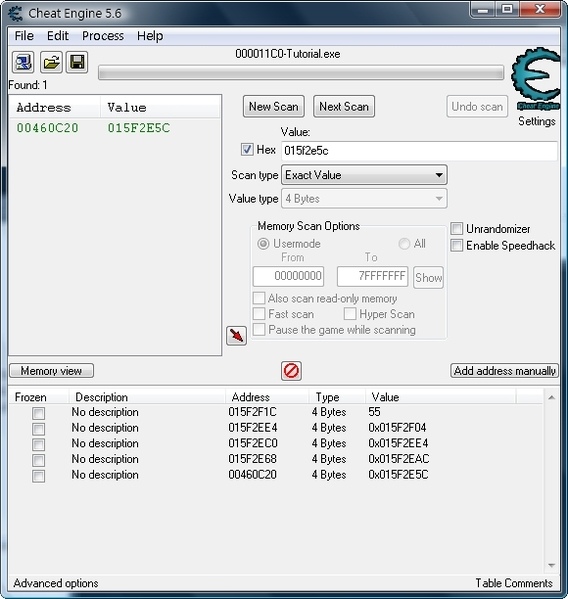The image size is (568, 599).
Task: Click value 0x015F2E5C in address table
Action: [398, 475]
